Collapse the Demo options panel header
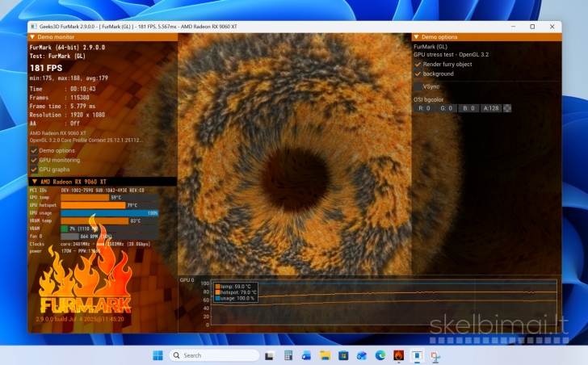Screen dimensions: 588x365 click(x=417, y=37)
